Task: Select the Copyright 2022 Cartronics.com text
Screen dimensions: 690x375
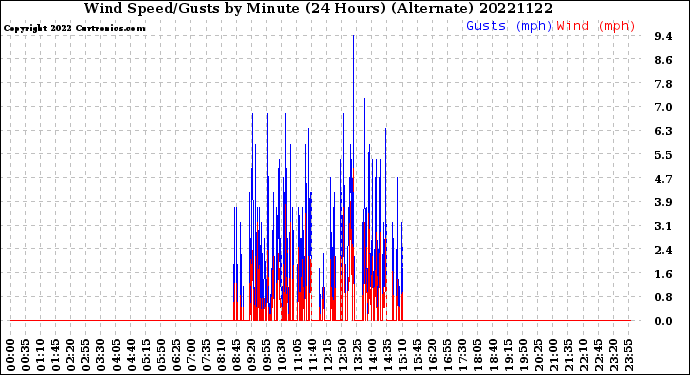Action: tap(74, 28)
